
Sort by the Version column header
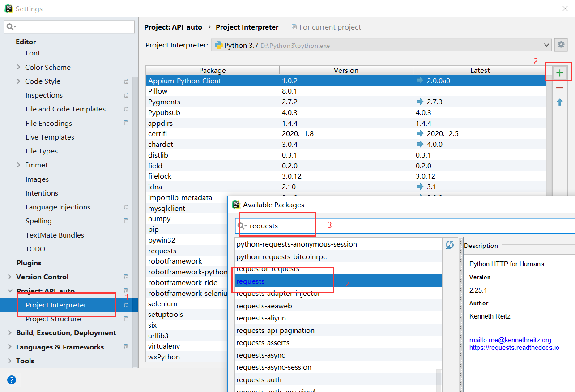[x=346, y=71]
